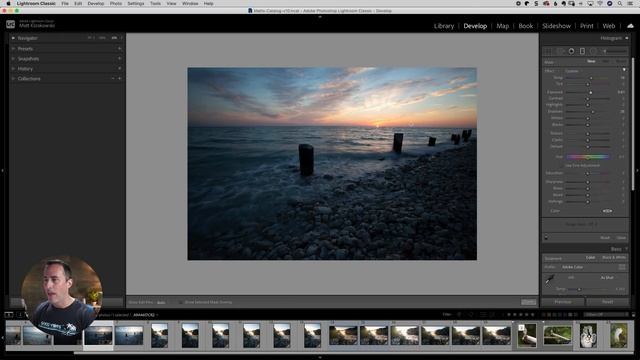Click the Exposure slider handle
This screenshot has height=360, width=640.
click(591, 92)
